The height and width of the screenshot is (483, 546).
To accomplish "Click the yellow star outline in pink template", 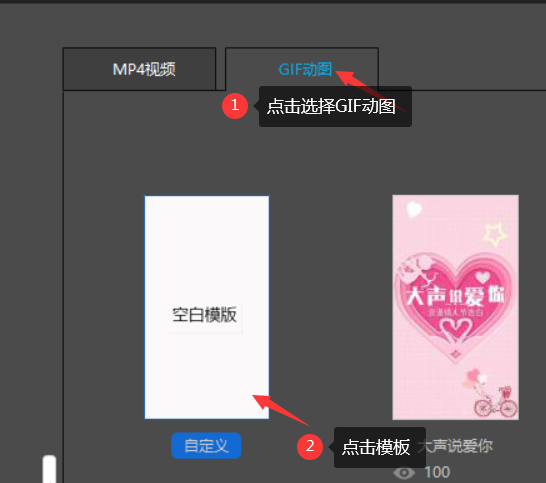I will tap(494, 233).
